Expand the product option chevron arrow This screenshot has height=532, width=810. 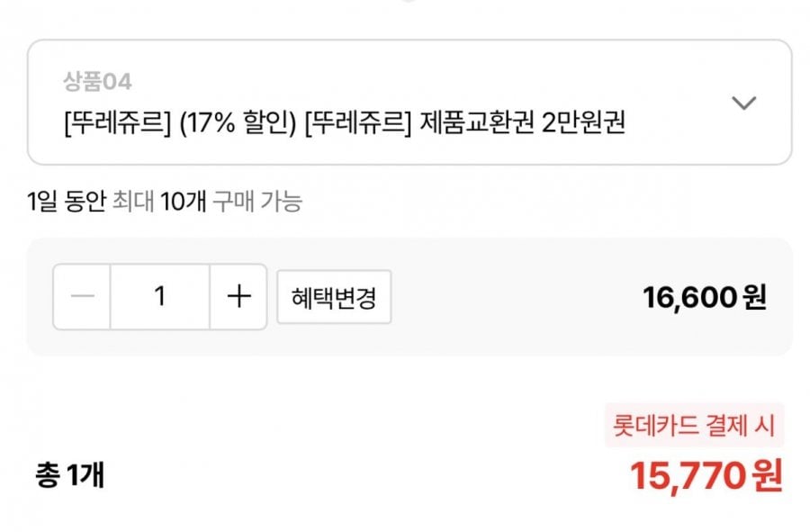[743, 103]
